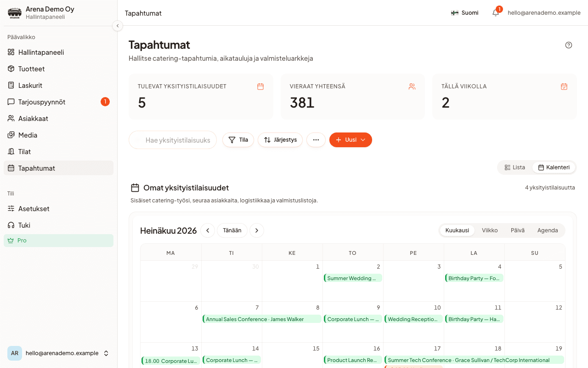Click the Pro crown icon
588x368 pixels.
(x=11, y=240)
